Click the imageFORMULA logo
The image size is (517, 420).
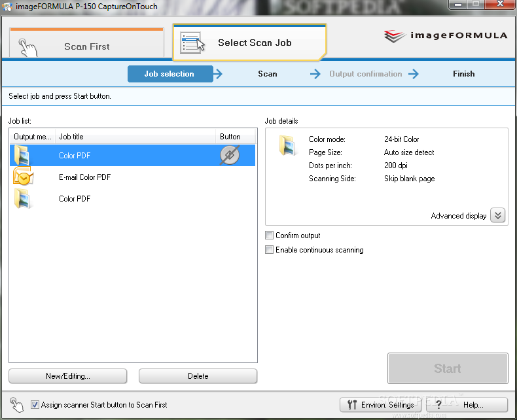coord(446,36)
